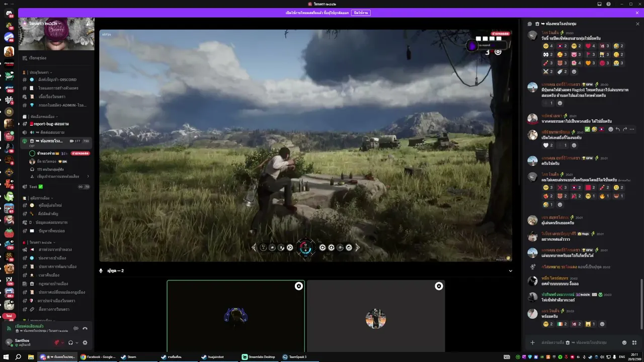Toggle microphone mute in user panel
This screenshot has width=644, height=362.
click(x=57, y=343)
